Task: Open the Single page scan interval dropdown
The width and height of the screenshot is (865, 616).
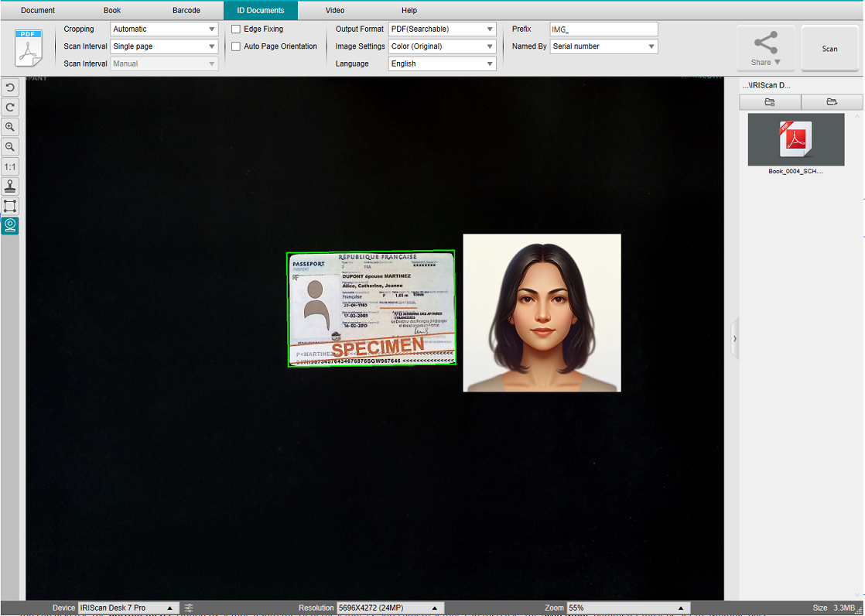Action: [x=164, y=46]
